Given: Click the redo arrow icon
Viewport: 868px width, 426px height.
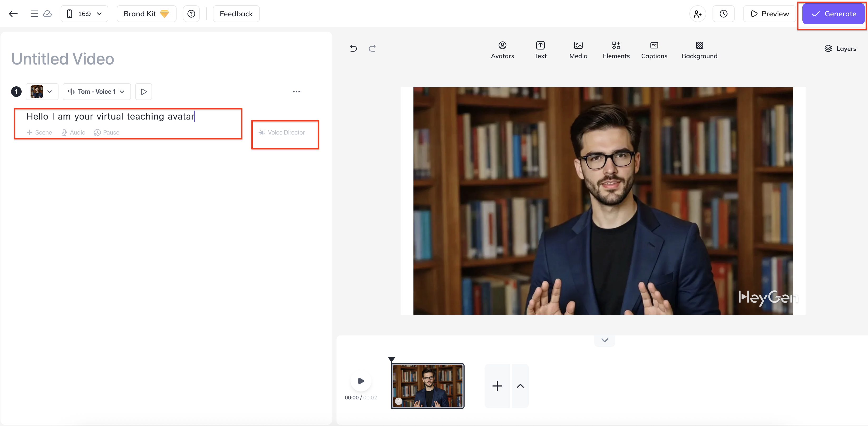Looking at the screenshot, I should click(x=372, y=48).
